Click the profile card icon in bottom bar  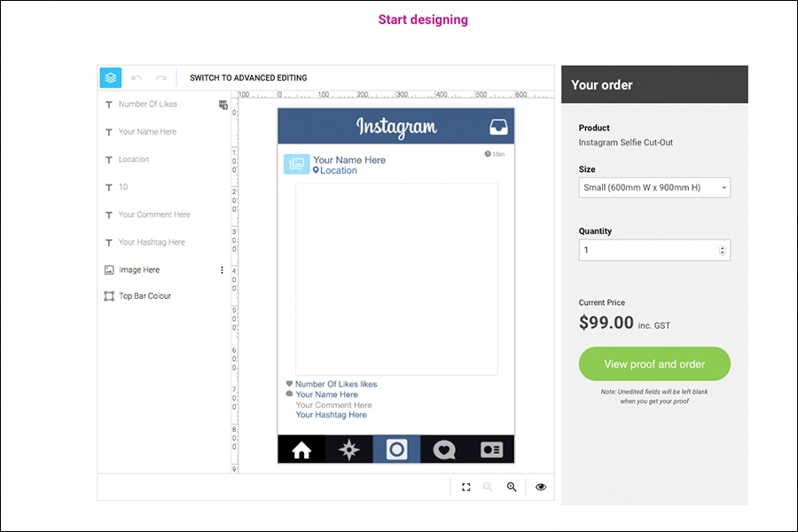[x=491, y=450]
